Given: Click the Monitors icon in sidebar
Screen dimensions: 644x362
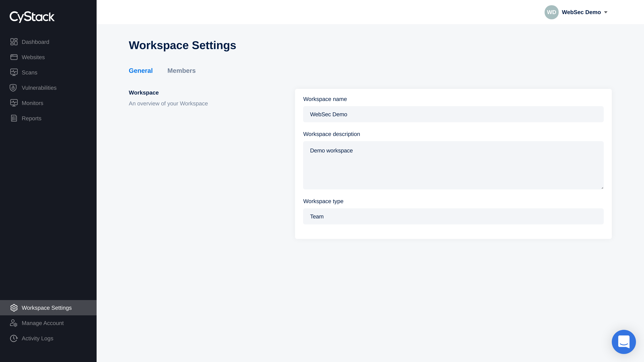Looking at the screenshot, I should (14, 103).
